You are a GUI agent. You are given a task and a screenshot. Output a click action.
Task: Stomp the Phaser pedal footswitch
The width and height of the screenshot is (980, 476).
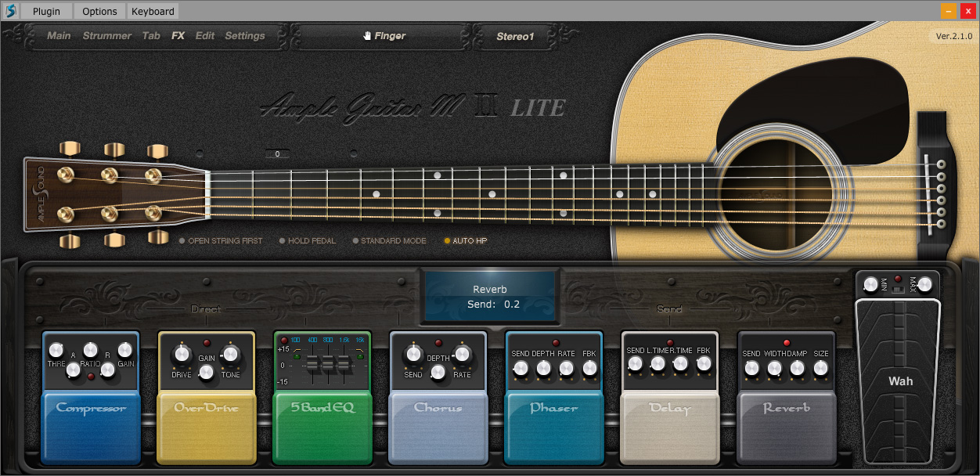pos(554,427)
